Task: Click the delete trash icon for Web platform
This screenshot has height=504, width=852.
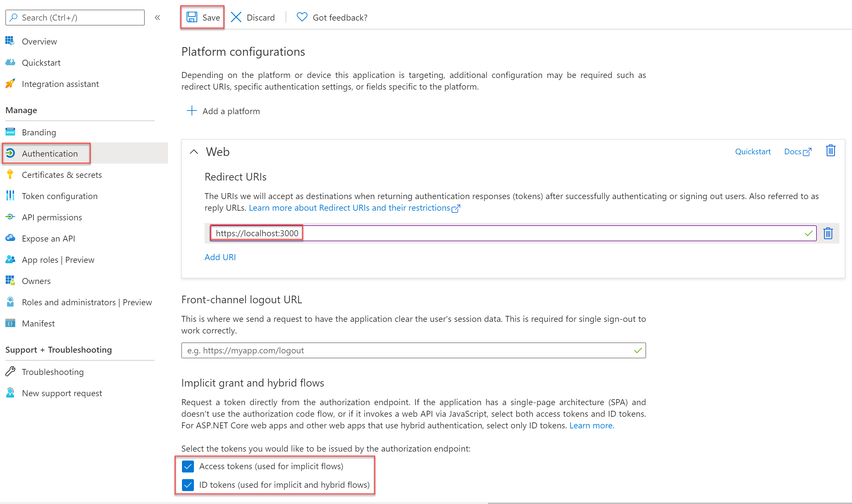Action: (831, 151)
